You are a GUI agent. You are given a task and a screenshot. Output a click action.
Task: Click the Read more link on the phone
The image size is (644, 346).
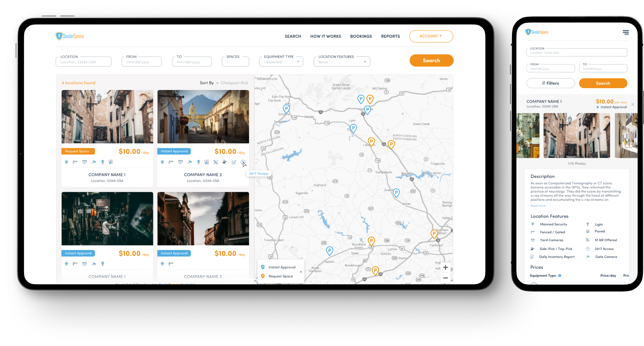[538, 206]
